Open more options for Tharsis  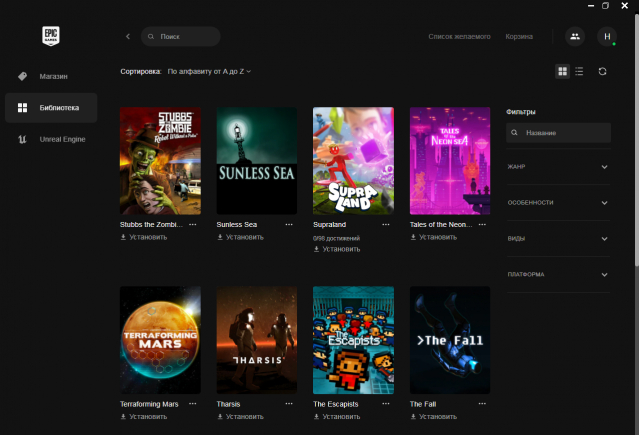coord(289,404)
